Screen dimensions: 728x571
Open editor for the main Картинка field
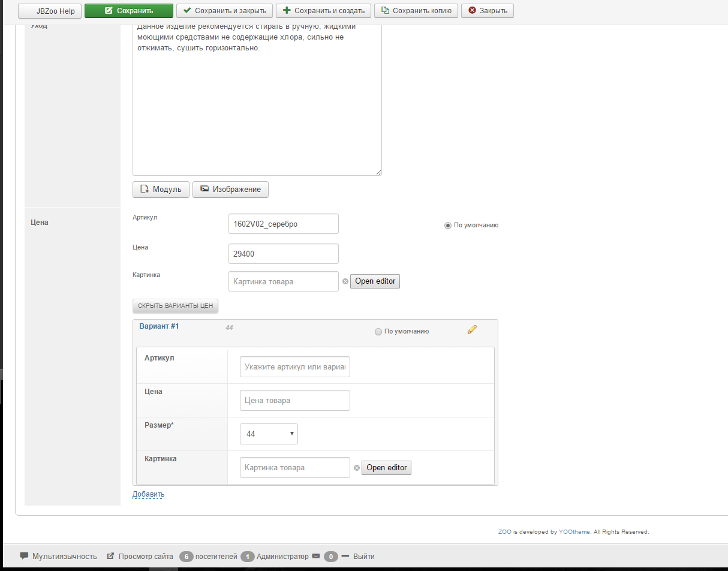375,281
